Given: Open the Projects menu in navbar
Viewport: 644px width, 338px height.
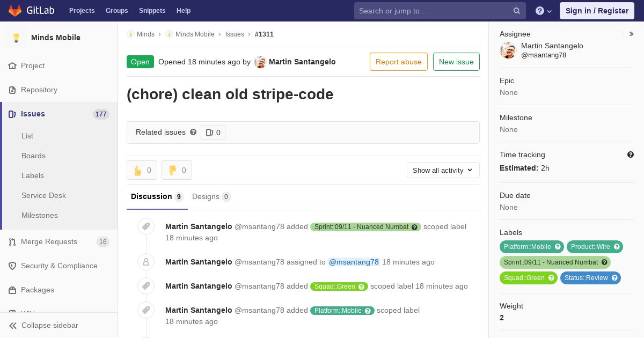Looking at the screenshot, I should pos(82,11).
